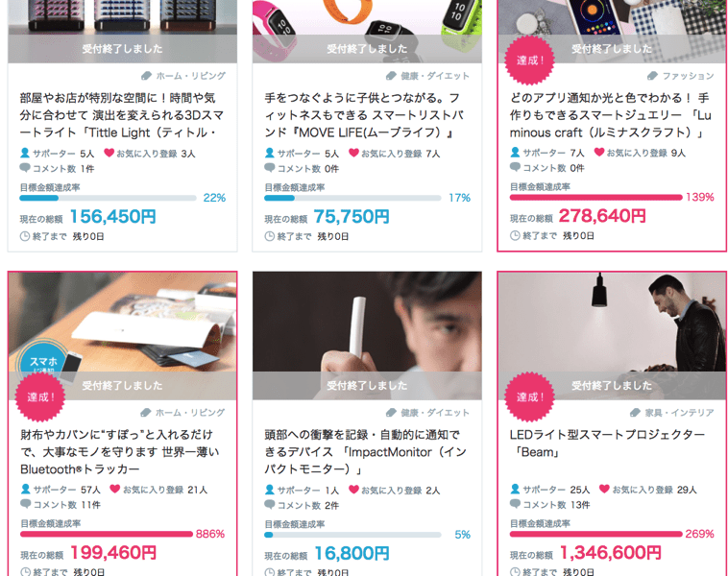
Task: Open the ファッション category link
Action: tap(688, 76)
